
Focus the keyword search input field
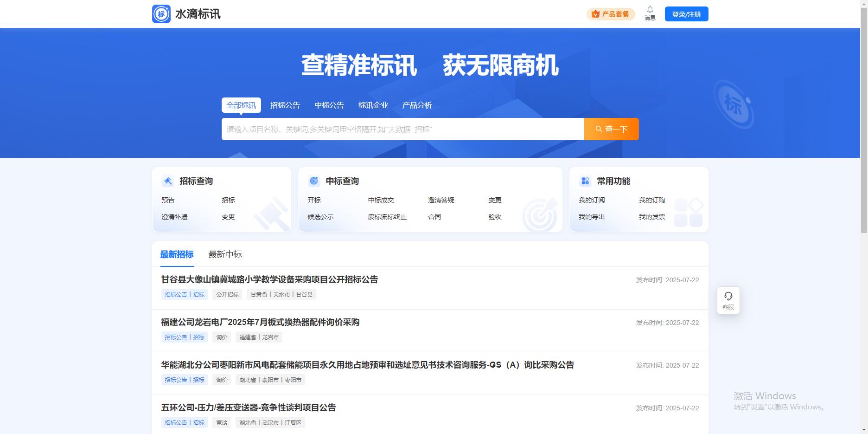click(402, 129)
